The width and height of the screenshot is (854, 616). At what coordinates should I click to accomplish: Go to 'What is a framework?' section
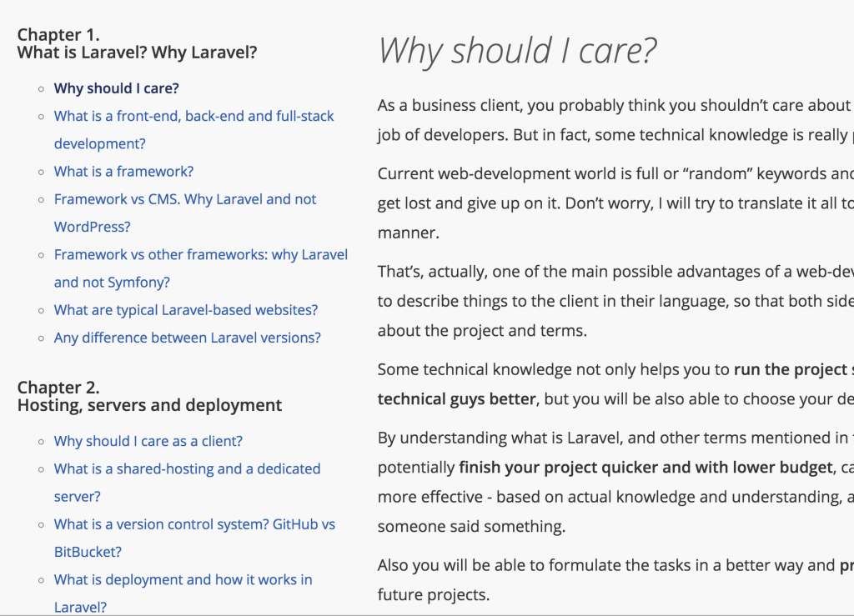[x=123, y=172]
